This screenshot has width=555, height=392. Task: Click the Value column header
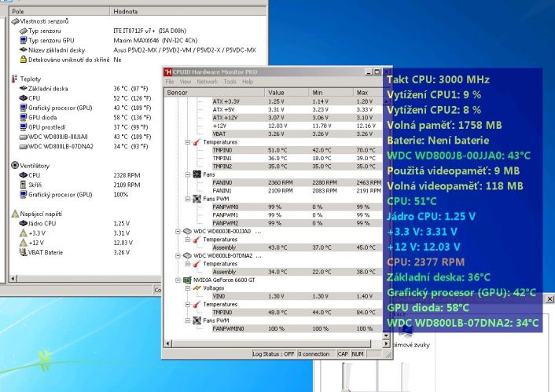(x=287, y=93)
